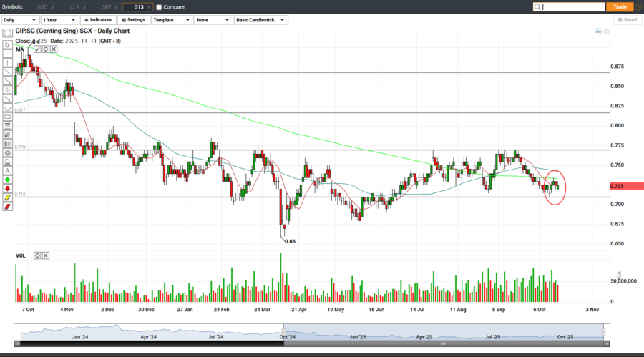Open the Basic Candlestick chart type dropdown
Screen dimensions: 644x357
coord(261,20)
